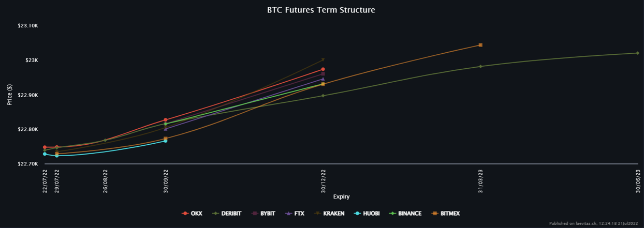The width and height of the screenshot is (644, 228).
Task: Click the BTC Futures Term Structure title
Action: point(321,10)
